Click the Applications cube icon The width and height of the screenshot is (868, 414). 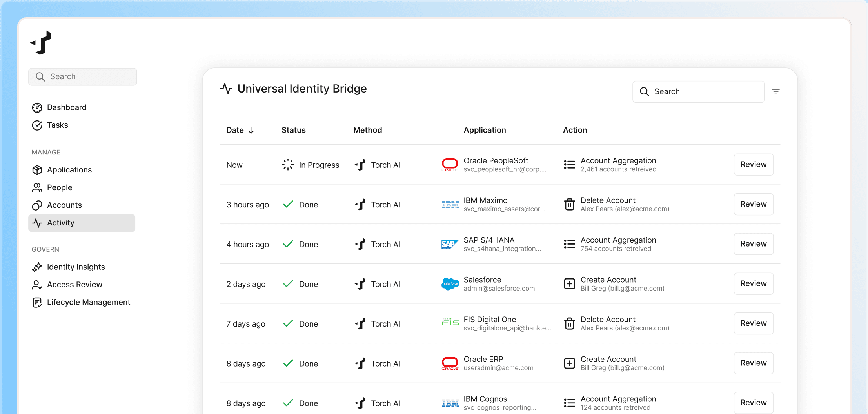[x=37, y=170]
